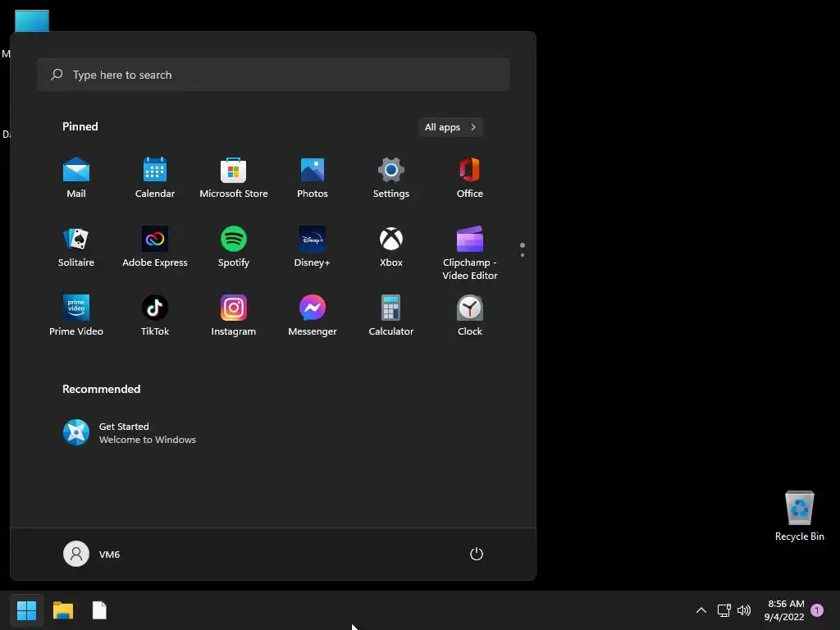This screenshot has height=630, width=840.
Task: Launch the Office app
Action: 470,178
